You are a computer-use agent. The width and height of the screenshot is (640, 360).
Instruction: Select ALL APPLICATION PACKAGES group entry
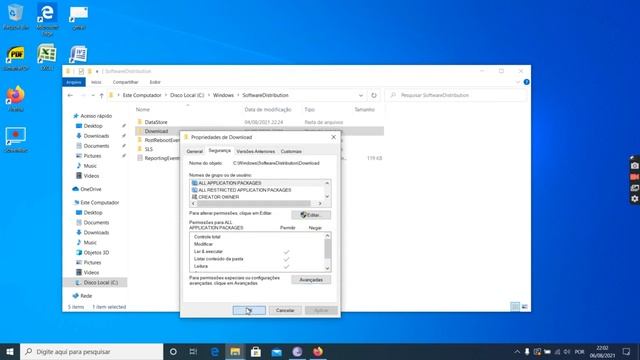(230, 183)
